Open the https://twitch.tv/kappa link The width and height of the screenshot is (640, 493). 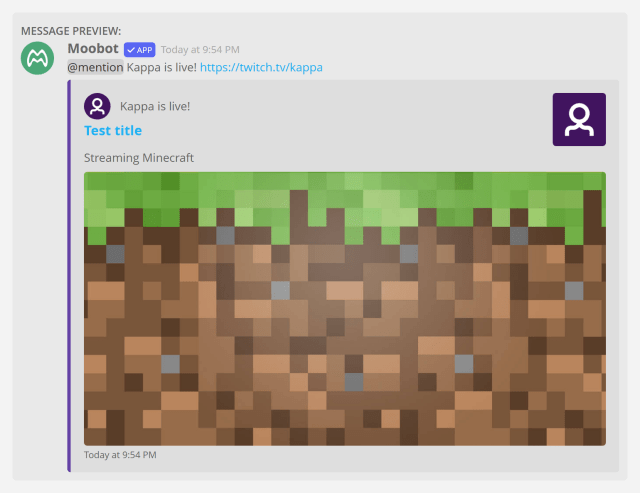pos(261,67)
